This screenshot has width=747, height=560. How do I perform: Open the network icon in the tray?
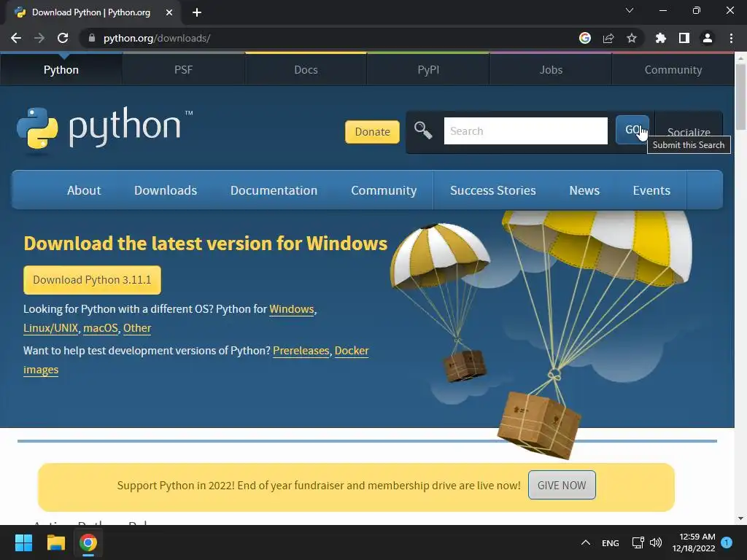638,542
